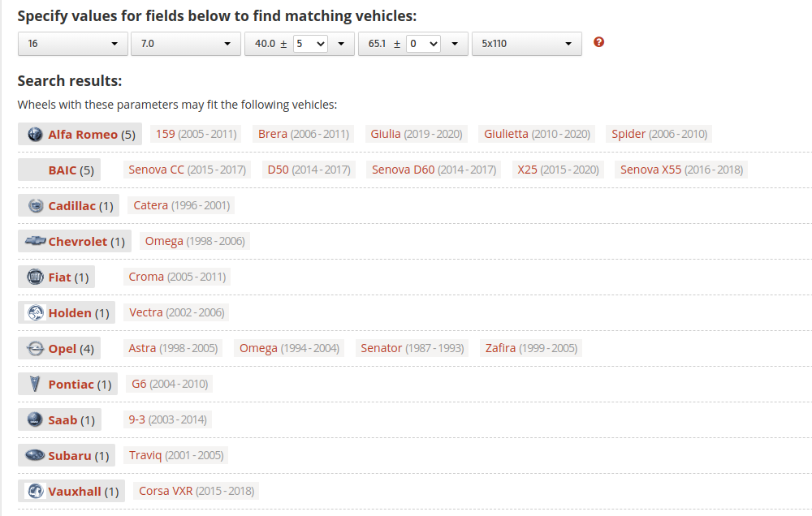812x516 pixels.
Task: Click the Fiat badge logo
Action: coord(35,277)
